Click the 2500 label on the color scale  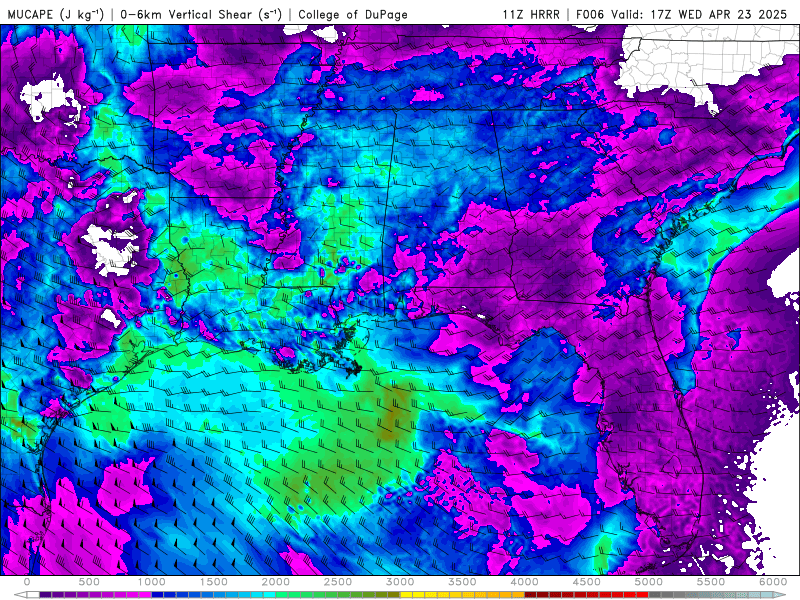tap(338, 582)
